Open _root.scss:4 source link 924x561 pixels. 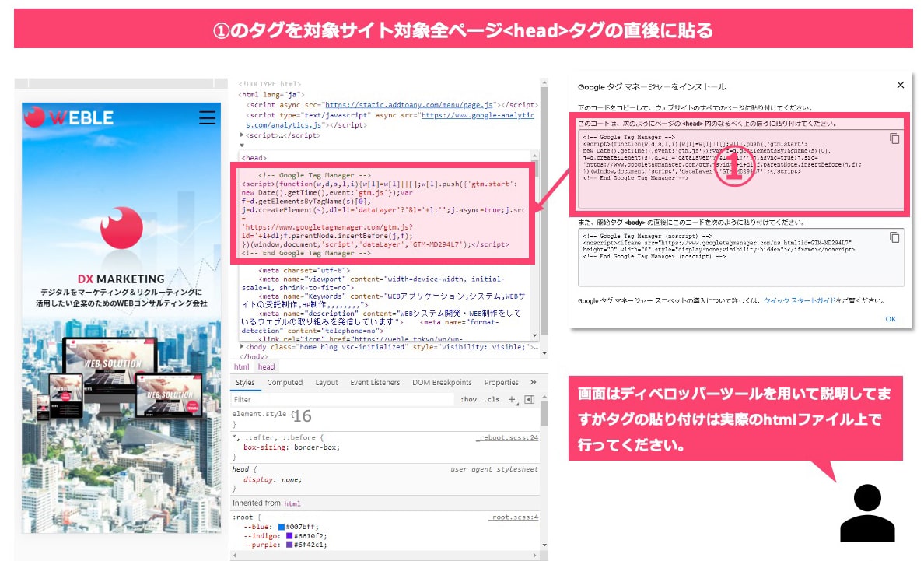click(513, 517)
